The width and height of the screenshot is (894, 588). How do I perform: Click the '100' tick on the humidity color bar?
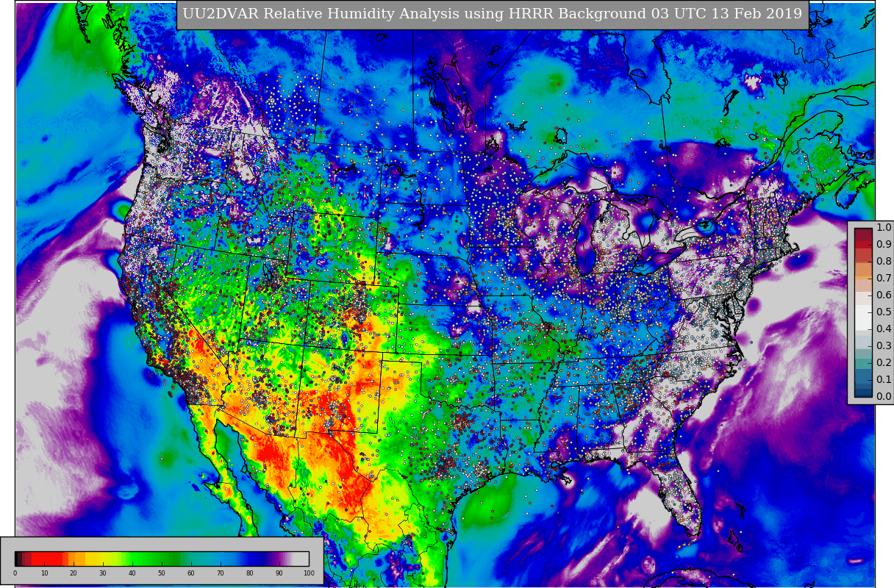click(309, 573)
